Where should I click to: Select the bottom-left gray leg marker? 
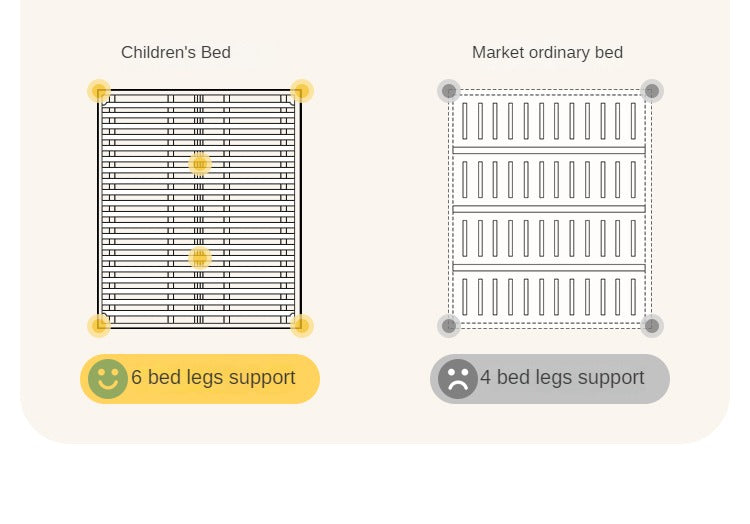click(x=449, y=325)
